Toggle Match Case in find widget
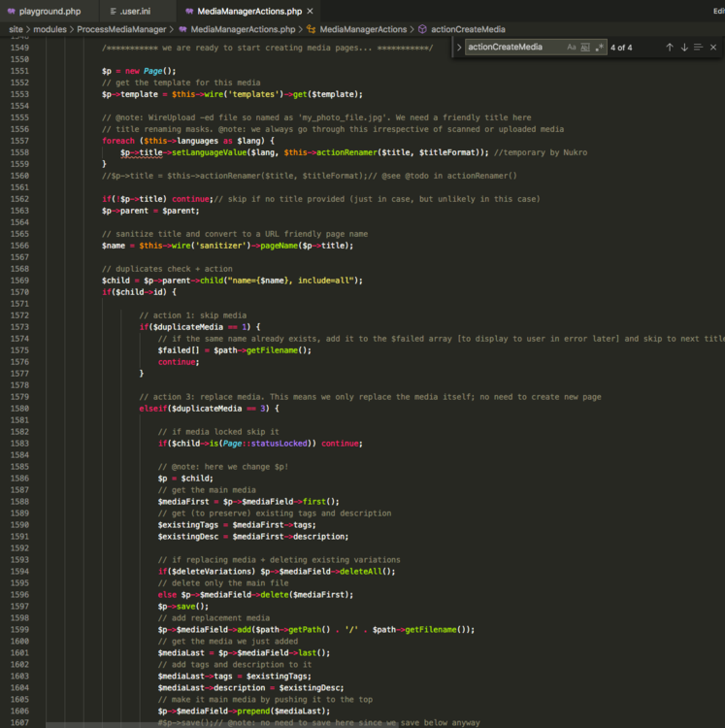 (572, 48)
